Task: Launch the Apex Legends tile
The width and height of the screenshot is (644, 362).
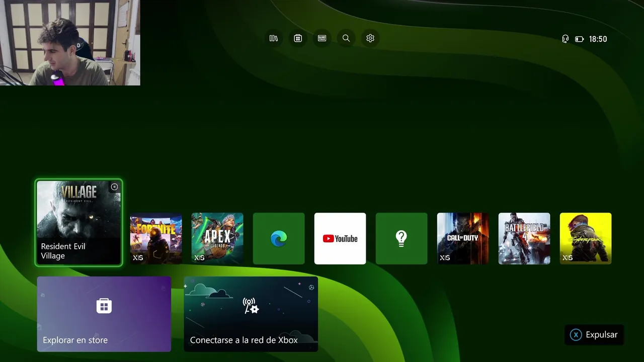Action: click(x=217, y=238)
